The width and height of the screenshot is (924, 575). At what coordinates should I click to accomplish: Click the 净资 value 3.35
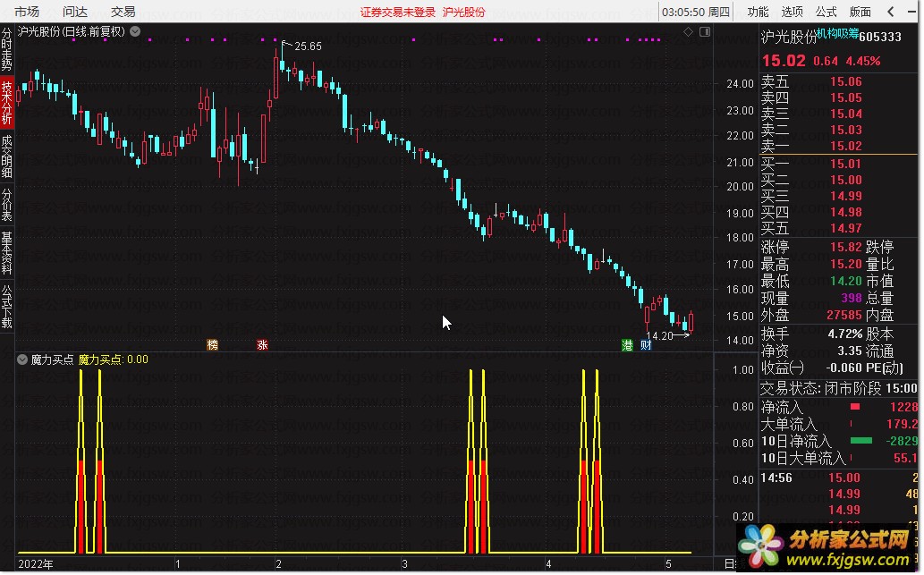coord(850,351)
